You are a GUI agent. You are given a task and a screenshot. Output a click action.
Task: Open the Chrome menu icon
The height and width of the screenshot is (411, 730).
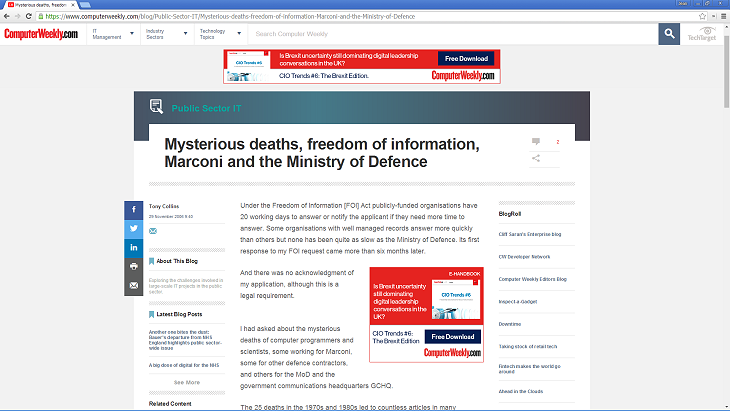723,16
